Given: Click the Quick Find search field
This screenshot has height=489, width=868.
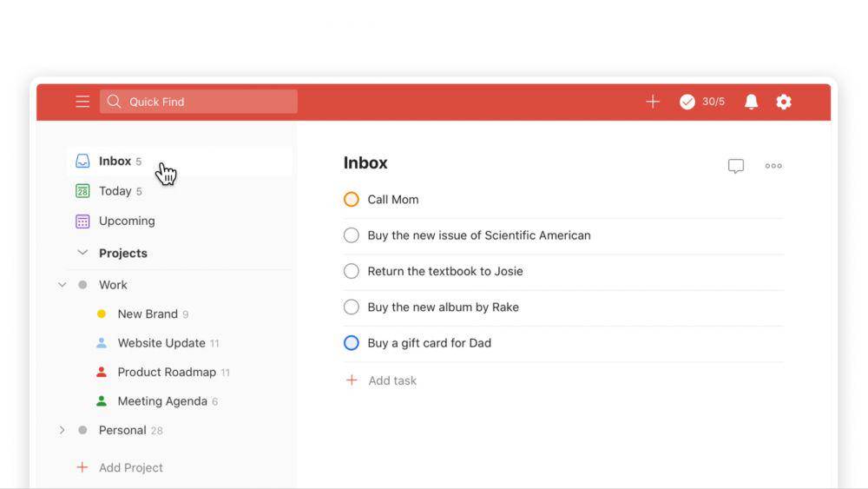Looking at the screenshot, I should pos(198,102).
